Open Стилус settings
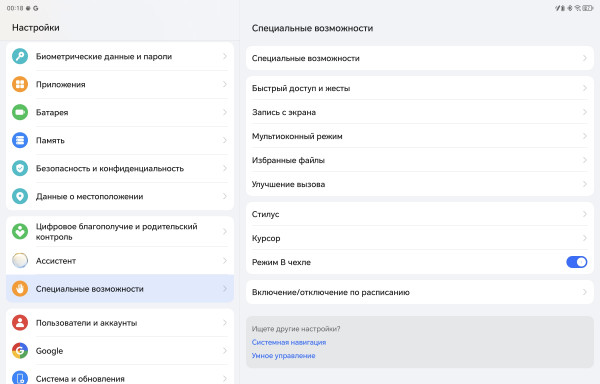Image resolution: width=600 pixels, height=384 pixels. tap(420, 214)
